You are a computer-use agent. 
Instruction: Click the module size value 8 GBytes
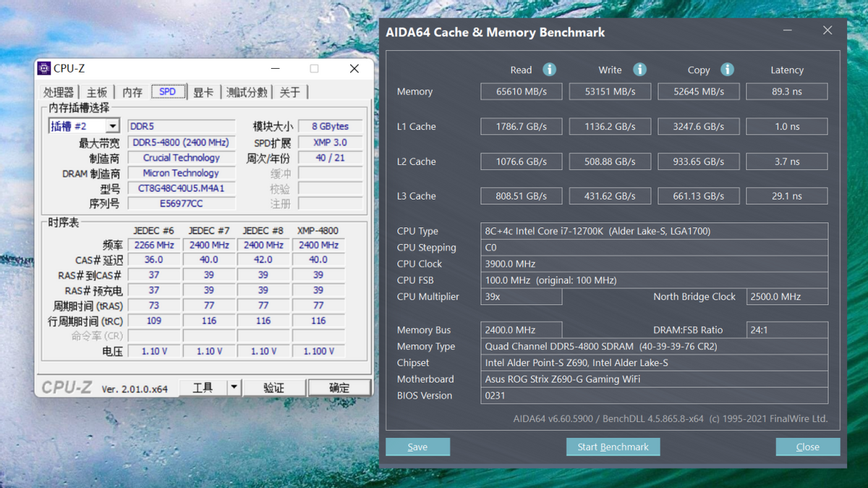pyautogui.click(x=331, y=127)
